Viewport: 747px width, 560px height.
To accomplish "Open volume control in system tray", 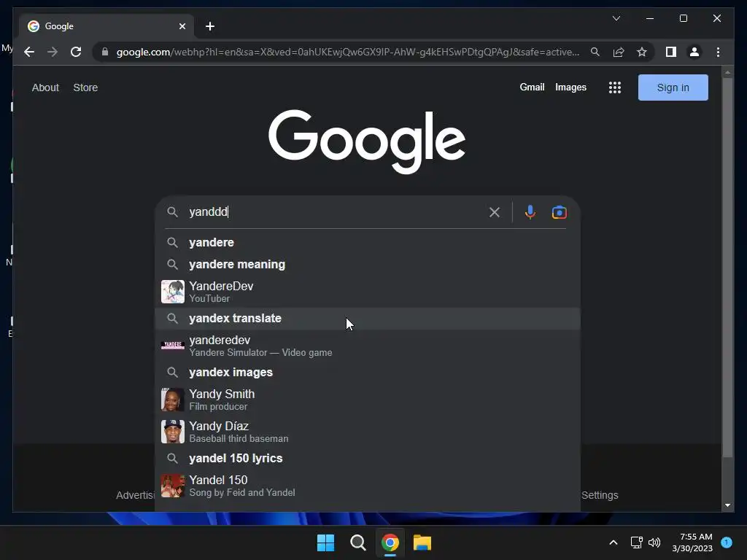I will [x=654, y=542].
